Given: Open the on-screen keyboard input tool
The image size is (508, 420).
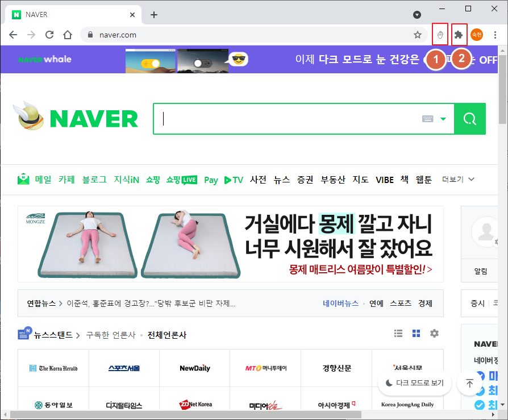Looking at the screenshot, I should point(428,119).
